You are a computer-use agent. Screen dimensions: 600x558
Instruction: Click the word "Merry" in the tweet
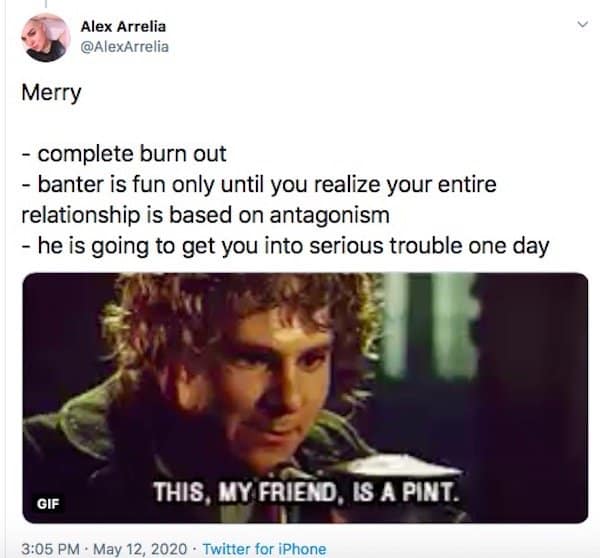(51, 93)
